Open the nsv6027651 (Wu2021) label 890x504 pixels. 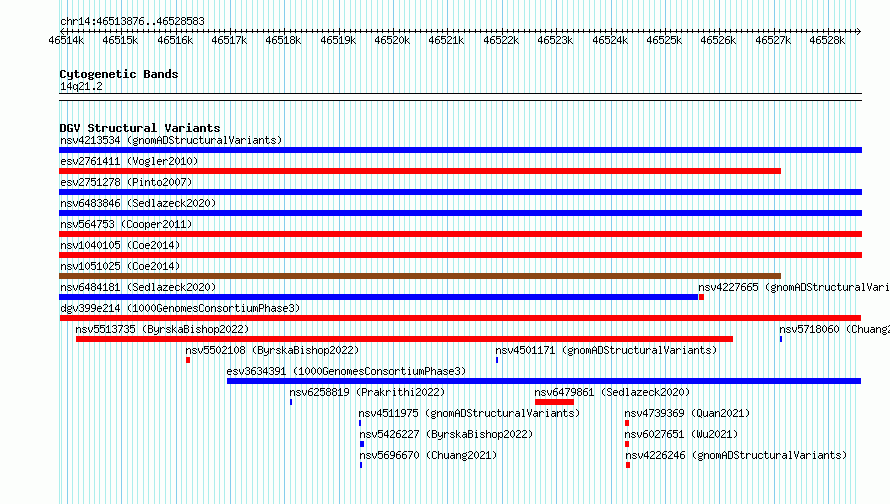tap(681, 434)
